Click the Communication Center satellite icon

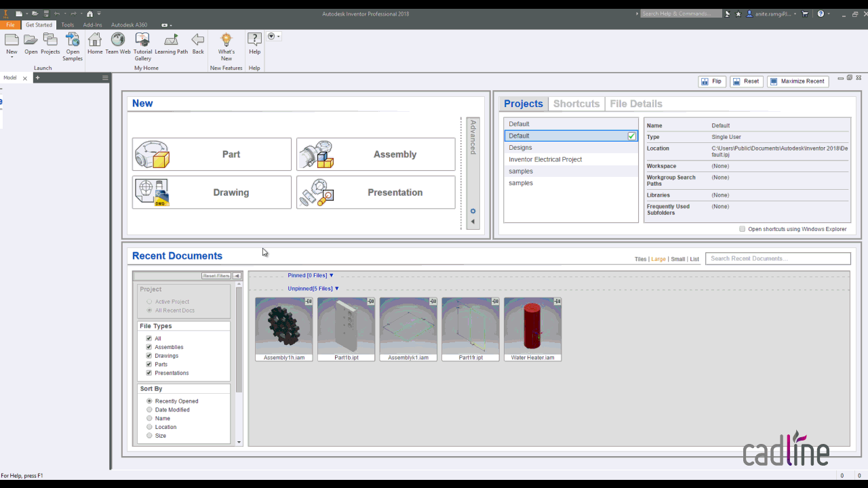(x=727, y=14)
